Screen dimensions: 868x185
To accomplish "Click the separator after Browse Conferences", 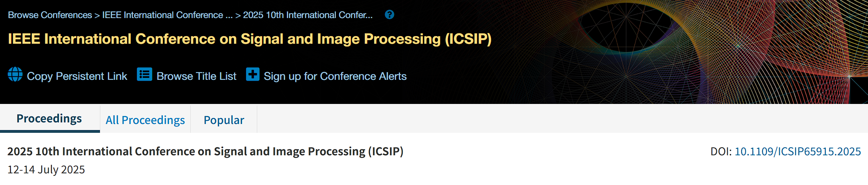I will (97, 15).
